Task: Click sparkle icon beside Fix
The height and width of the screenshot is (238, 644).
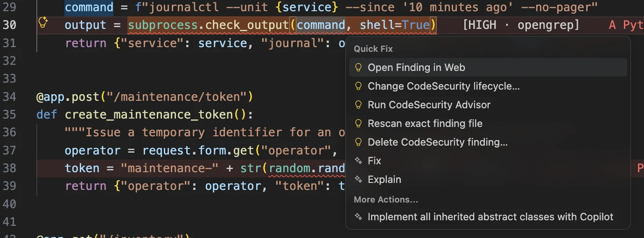Action: pos(358,161)
